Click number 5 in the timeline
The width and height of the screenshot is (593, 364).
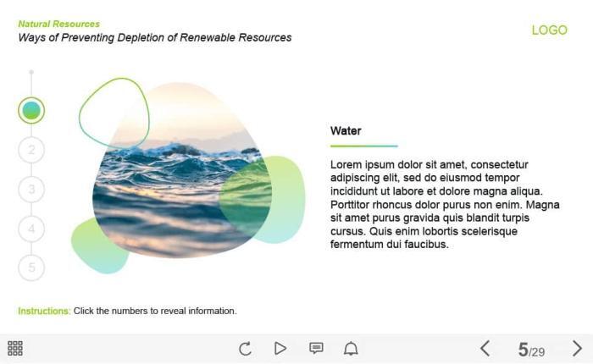coord(31,267)
